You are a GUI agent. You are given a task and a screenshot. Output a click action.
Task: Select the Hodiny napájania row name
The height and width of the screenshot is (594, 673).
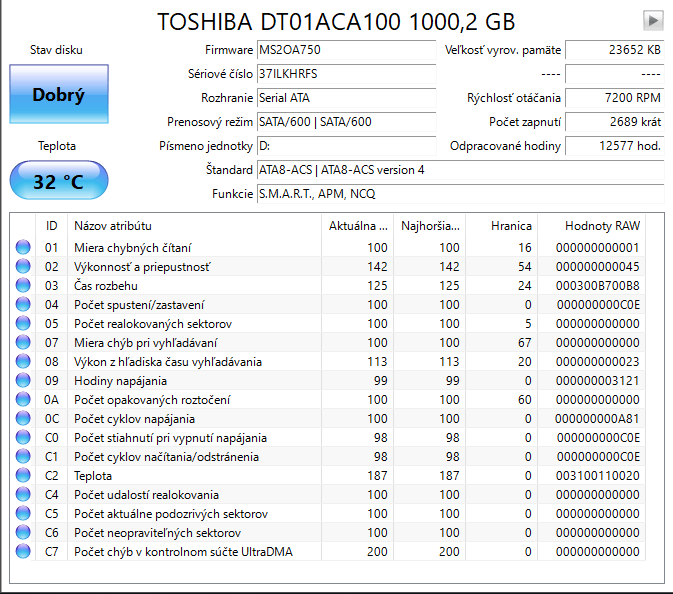click(120, 381)
